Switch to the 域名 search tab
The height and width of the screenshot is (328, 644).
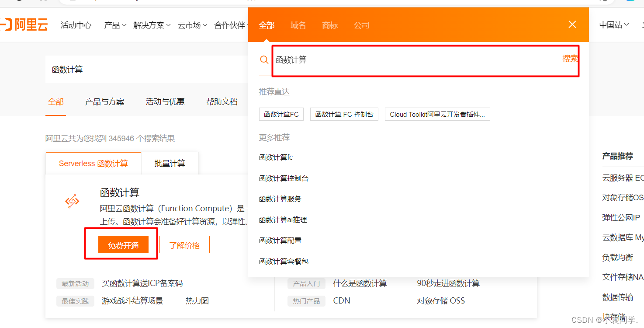298,25
